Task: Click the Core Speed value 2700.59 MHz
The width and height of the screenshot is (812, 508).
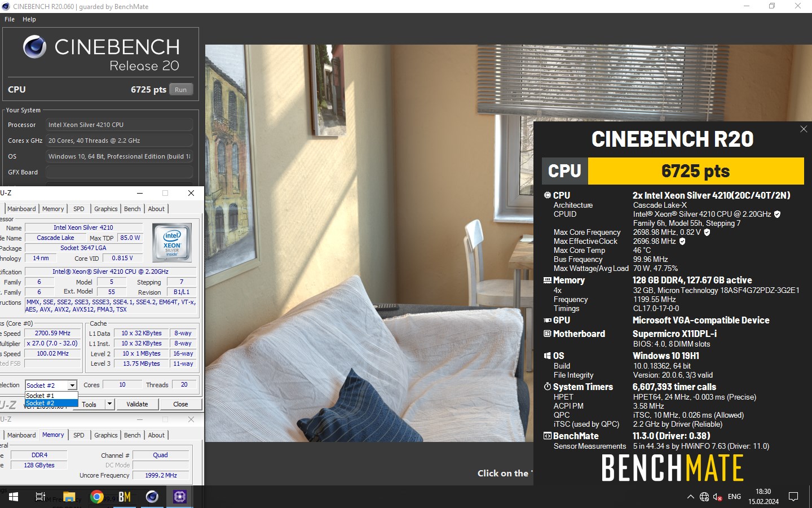Action: coord(52,333)
